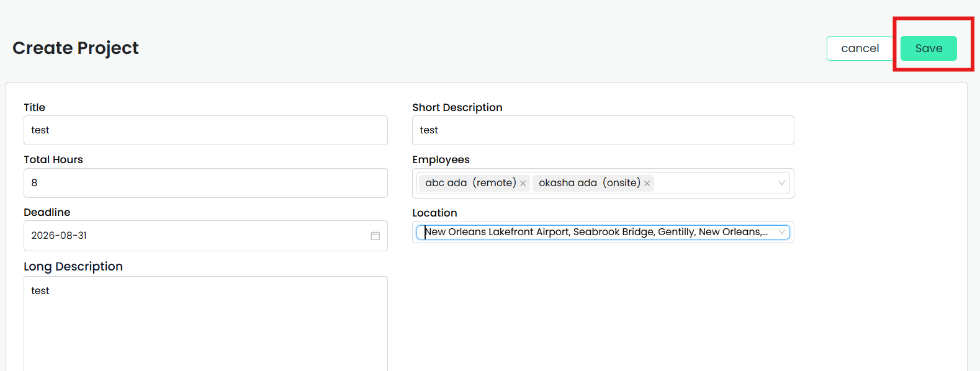Select the Title field label

pos(35,107)
